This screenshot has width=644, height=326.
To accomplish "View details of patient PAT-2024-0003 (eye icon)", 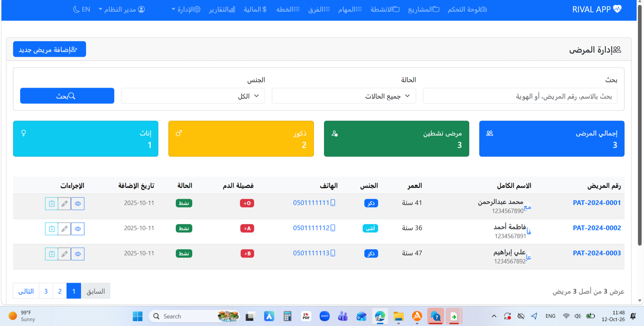I will [78, 254].
